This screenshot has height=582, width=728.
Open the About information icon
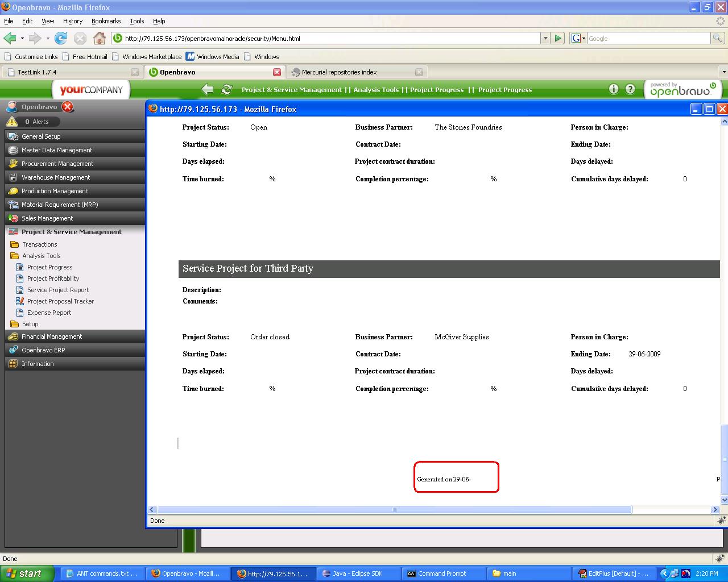click(613, 89)
